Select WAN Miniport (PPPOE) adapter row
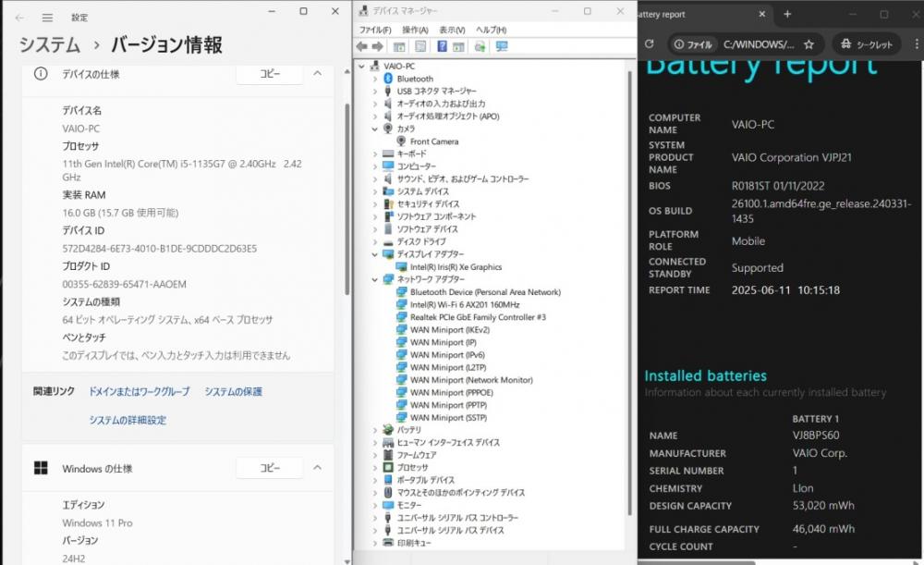 click(452, 393)
